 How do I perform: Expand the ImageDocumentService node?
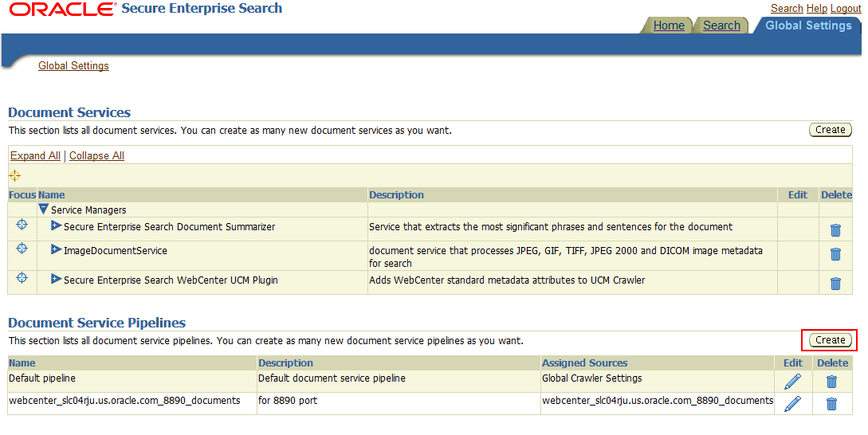tap(56, 249)
